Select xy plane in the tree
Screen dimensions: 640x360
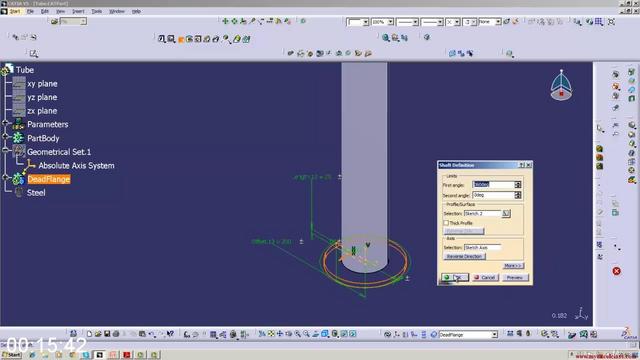pyautogui.click(x=42, y=84)
